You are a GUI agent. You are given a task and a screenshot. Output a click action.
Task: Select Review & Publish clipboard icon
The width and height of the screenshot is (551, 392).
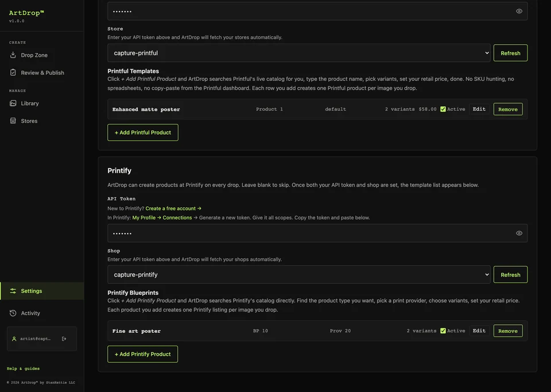[13, 72]
